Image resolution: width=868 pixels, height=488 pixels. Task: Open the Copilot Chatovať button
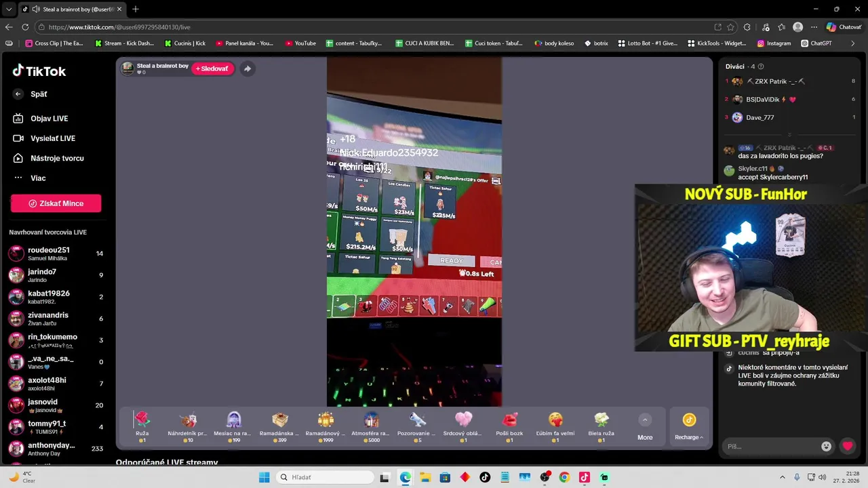844,27
